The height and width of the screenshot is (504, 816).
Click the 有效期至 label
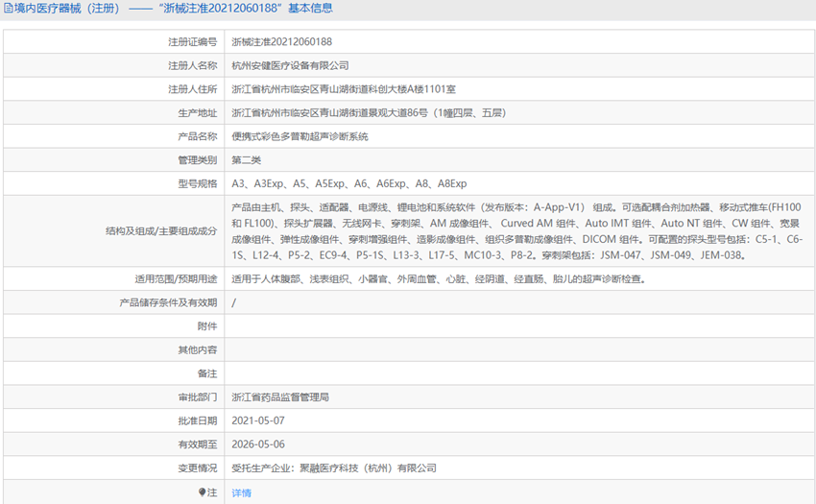(197, 444)
